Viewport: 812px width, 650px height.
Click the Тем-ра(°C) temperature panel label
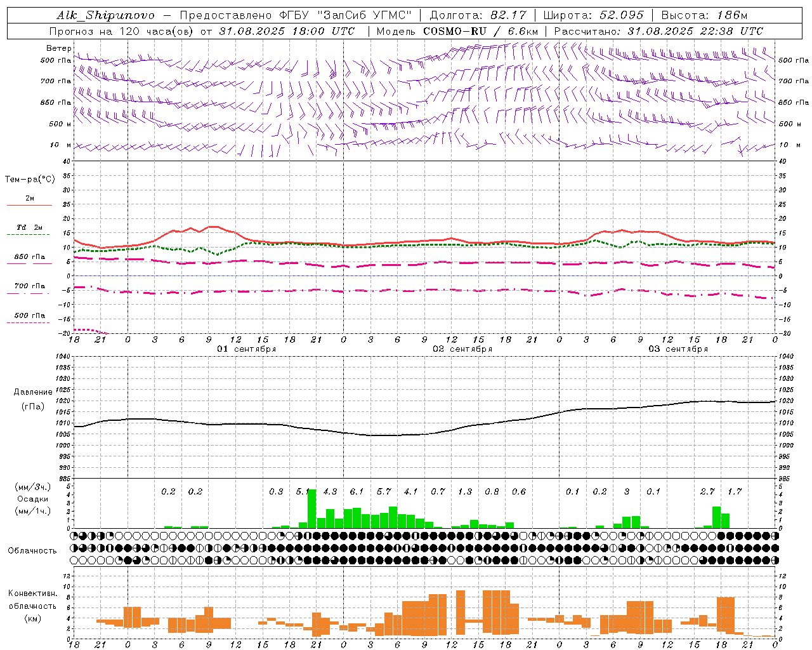[x=30, y=180]
